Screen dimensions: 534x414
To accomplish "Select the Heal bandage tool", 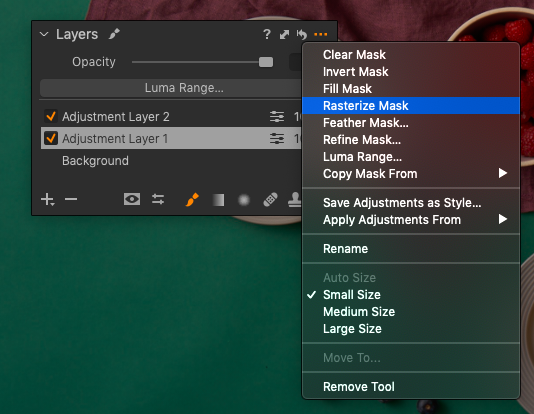I will 270,200.
